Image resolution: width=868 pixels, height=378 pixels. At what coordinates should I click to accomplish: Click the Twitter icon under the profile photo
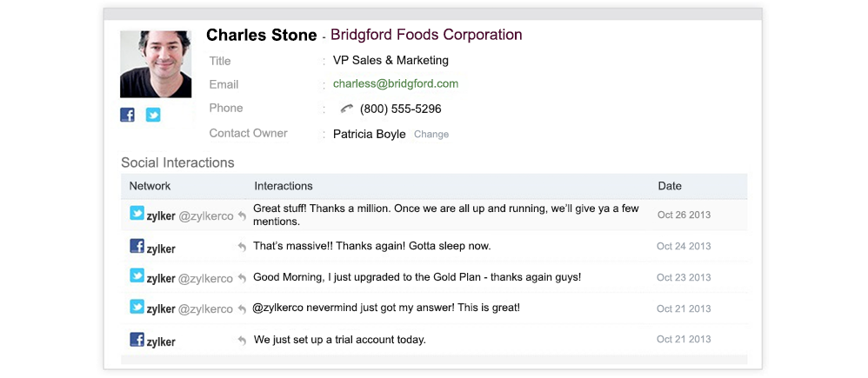153,115
